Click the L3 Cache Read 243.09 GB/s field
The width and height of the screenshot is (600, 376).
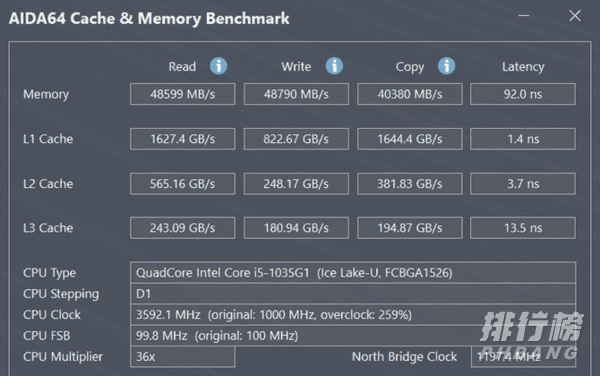pos(183,228)
